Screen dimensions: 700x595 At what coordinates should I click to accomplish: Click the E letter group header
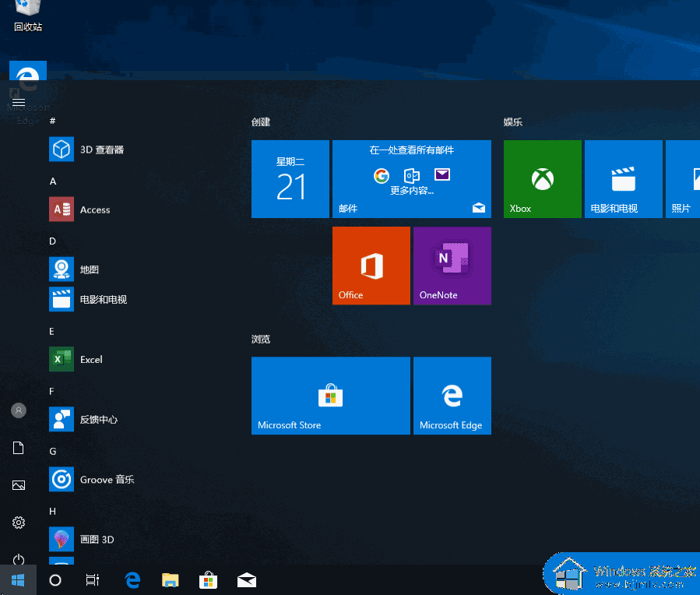pos(52,331)
